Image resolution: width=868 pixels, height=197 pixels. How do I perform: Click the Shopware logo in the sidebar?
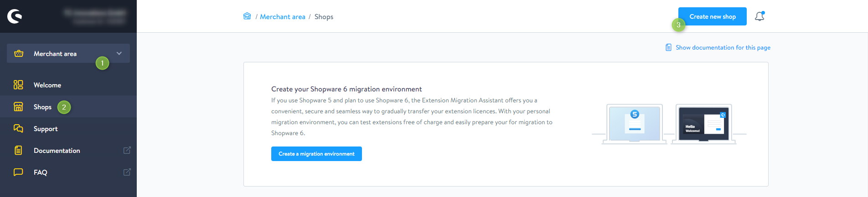coord(15,16)
